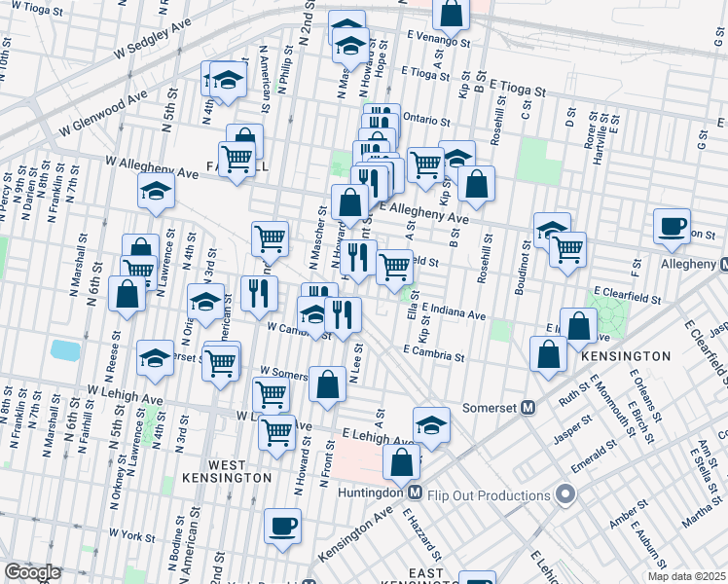Click the Somerset metro station icon
The image size is (728, 584).
click(528, 408)
